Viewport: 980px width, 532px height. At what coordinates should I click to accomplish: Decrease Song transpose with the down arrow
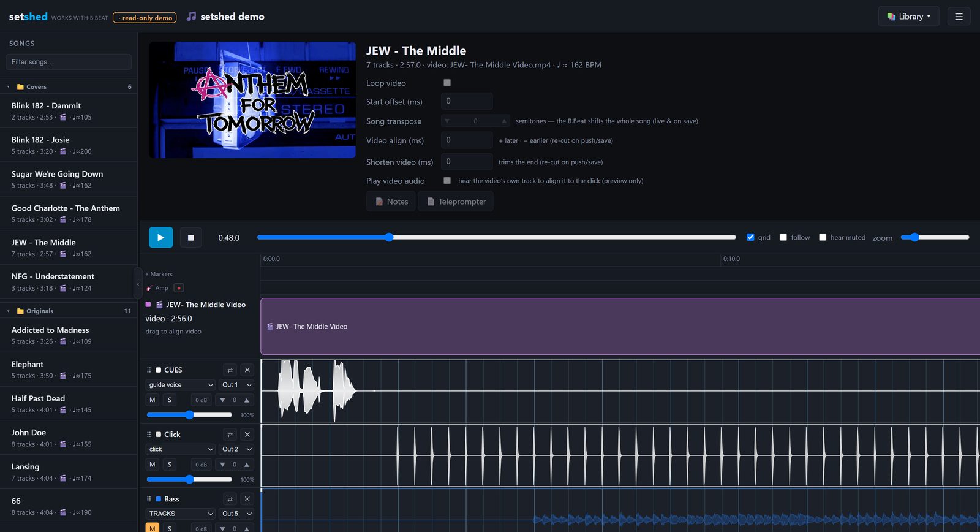point(447,121)
